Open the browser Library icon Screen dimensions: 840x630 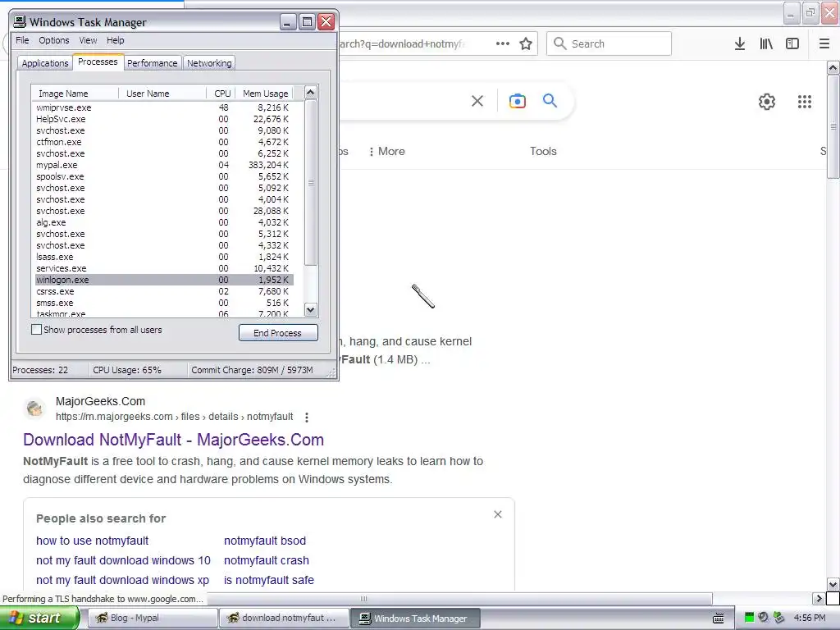click(766, 44)
